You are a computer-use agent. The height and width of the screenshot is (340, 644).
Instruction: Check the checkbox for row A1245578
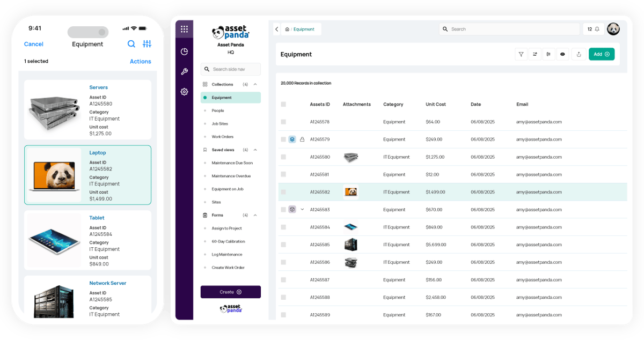(284, 122)
